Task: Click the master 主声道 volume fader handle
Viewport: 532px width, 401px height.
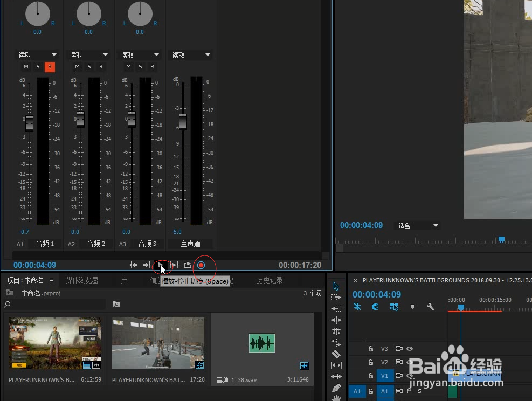Action: click(183, 121)
